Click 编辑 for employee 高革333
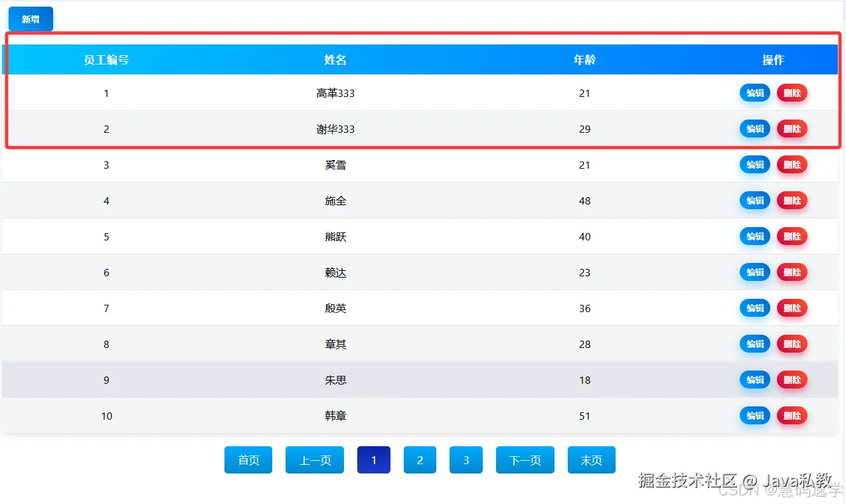 coord(754,93)
